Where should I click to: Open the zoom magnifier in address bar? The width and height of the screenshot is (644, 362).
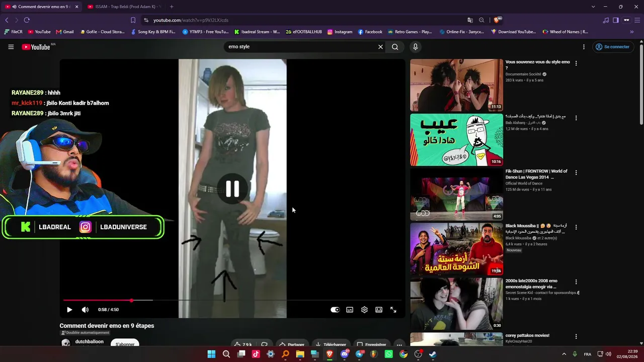pos(481,20)
